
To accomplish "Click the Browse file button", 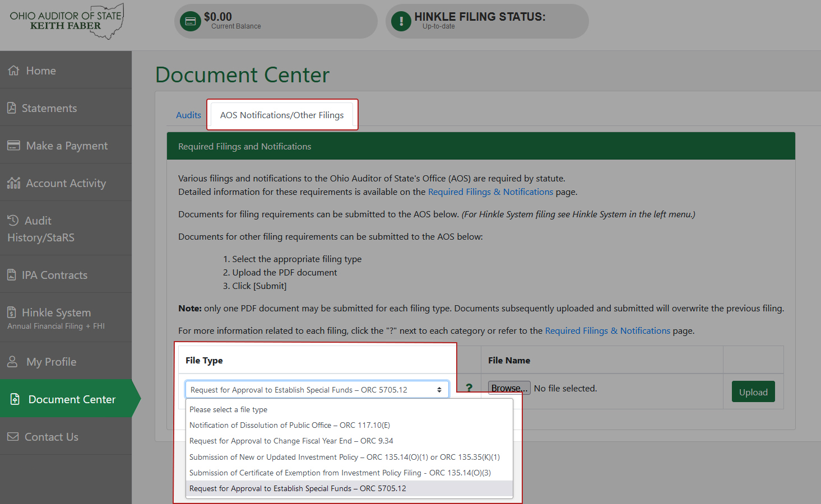I will (509, 389).
